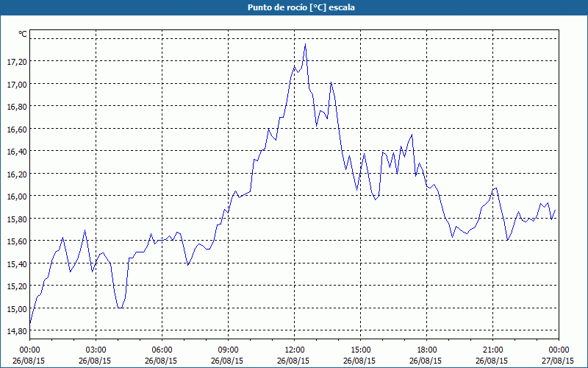Select the 17,00 axis value
Viewport: 588px width, 368px height.
point(17,85)
